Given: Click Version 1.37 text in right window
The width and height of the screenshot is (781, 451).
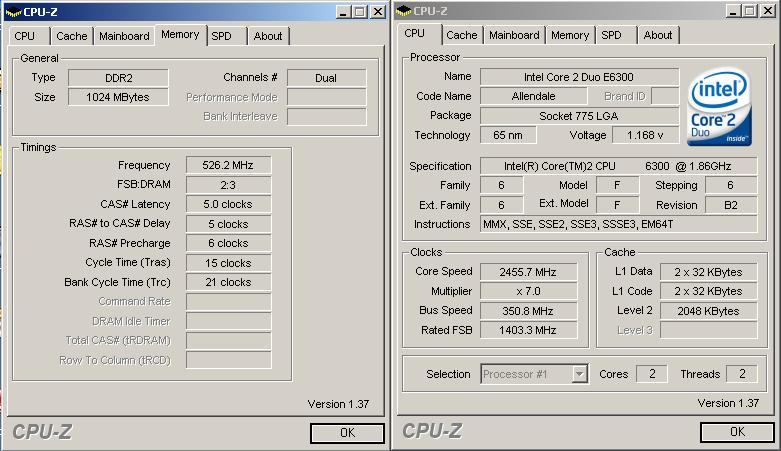Looking at the screenshot, I should click(x=728, y=403).
